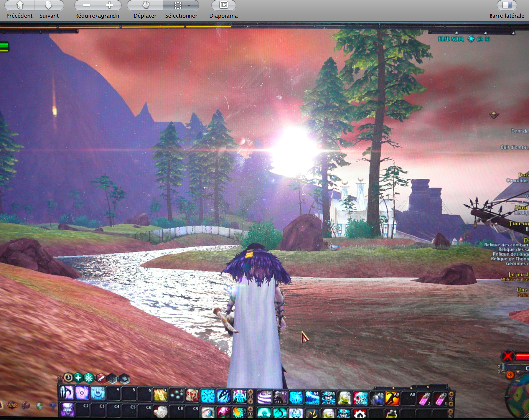Use the blue eye ability icon

click(208, 412)
